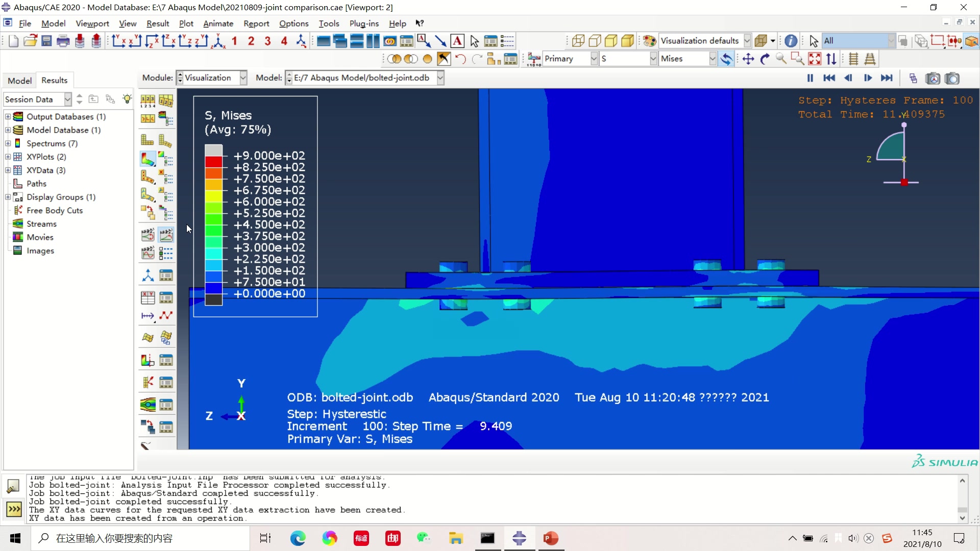Click the Save Model Database icon

(x=46, y=41)
